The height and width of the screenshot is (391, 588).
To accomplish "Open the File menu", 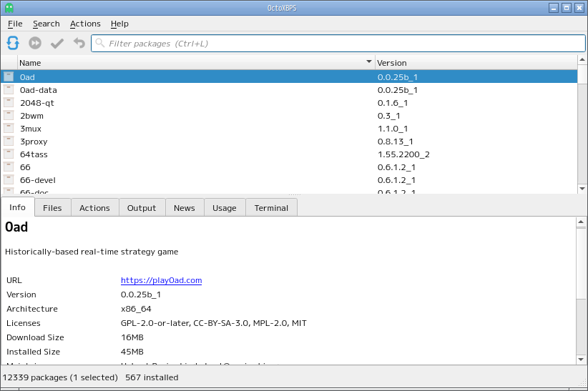I will click(15, 24).
